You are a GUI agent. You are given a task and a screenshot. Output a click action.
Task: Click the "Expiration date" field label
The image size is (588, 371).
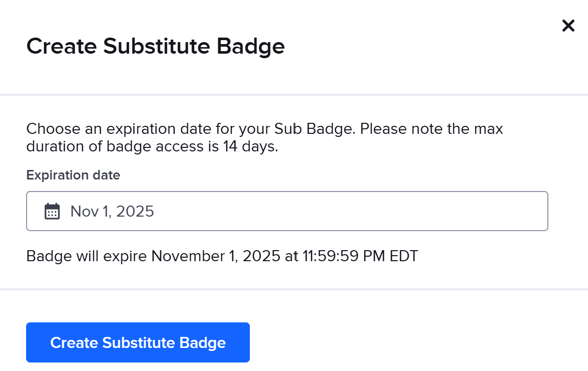point(73,175)
